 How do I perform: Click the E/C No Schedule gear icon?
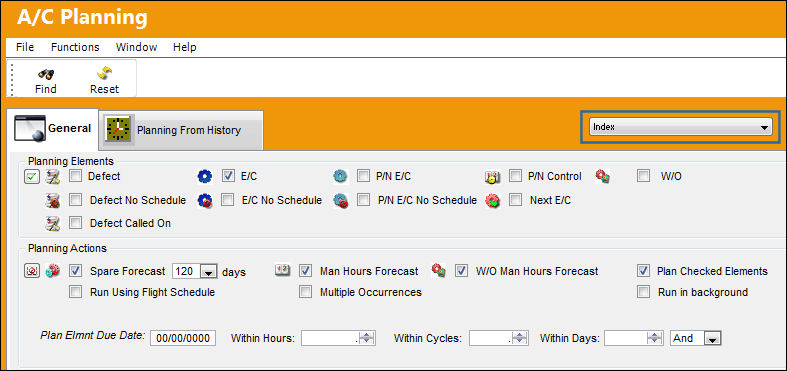point(205,201)
